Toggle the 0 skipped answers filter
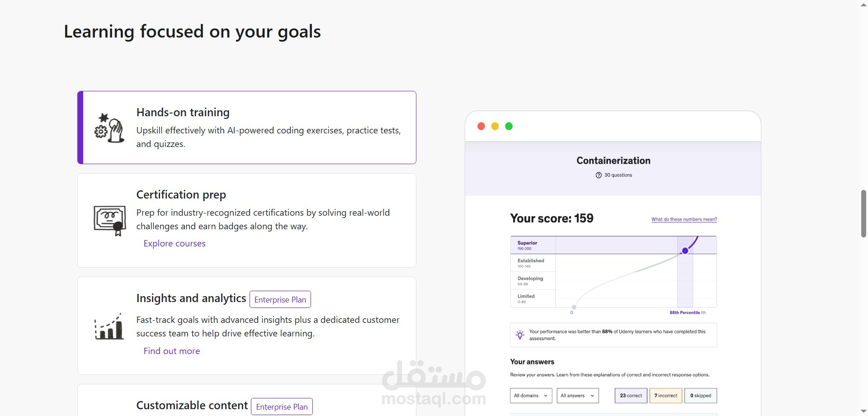 tap(700, 396)
